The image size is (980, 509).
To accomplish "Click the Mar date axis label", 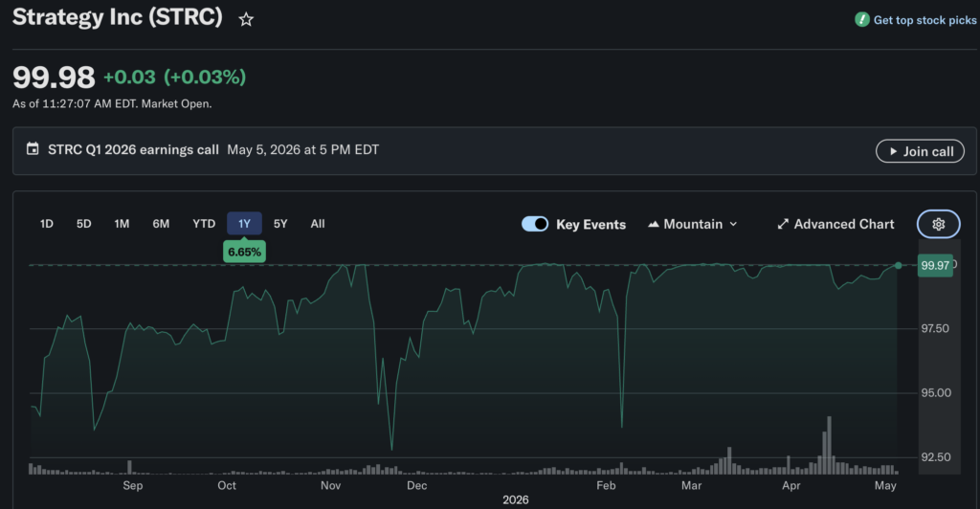I will [x=691, y=485].
